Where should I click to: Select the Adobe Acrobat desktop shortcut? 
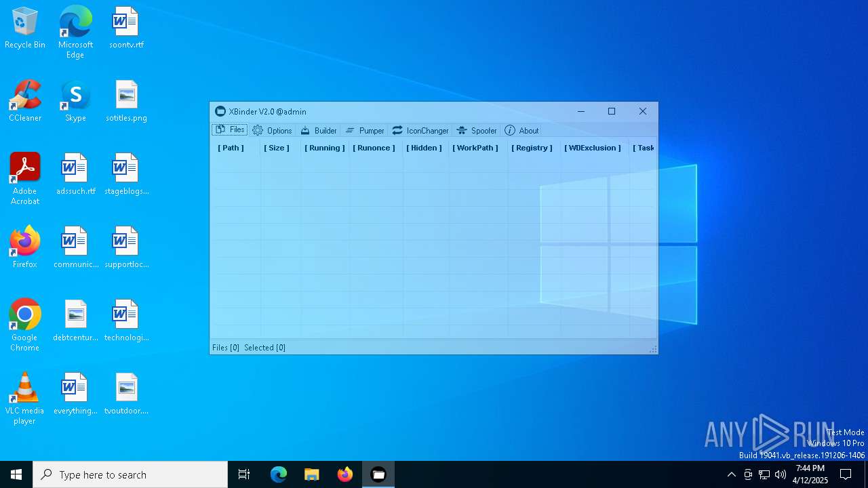coord(25,179)
